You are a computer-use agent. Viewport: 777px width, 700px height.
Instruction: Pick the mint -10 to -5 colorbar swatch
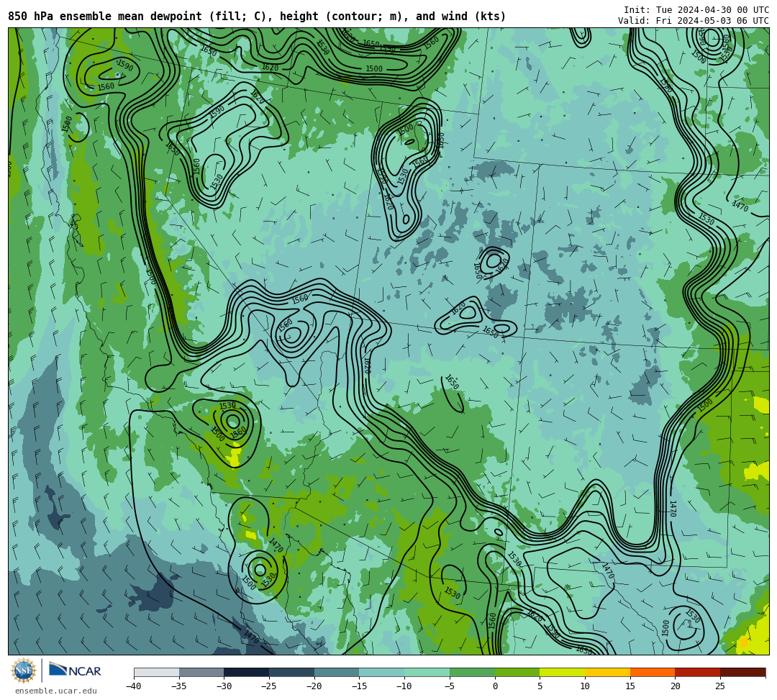click(x=427, y=672)
